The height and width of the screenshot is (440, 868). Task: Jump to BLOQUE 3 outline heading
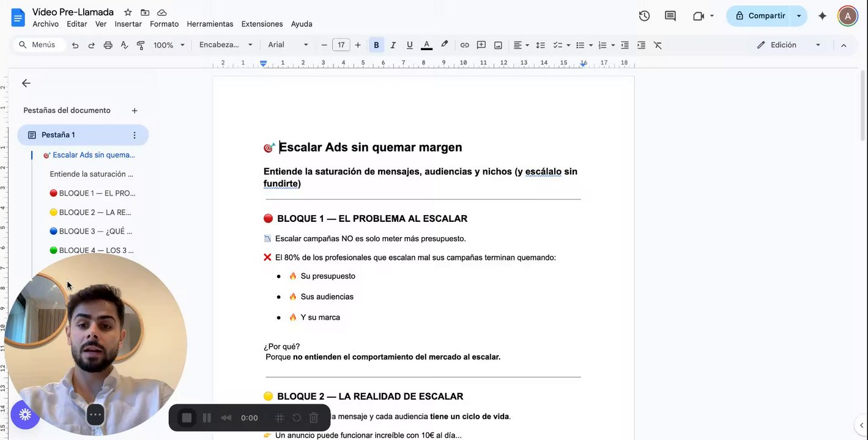coord(91,231)
